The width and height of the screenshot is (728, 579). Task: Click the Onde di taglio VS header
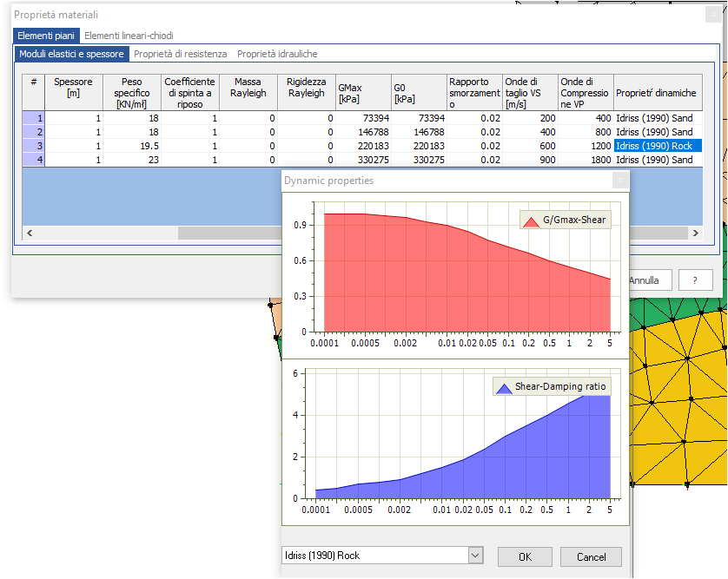coord(530,92)
